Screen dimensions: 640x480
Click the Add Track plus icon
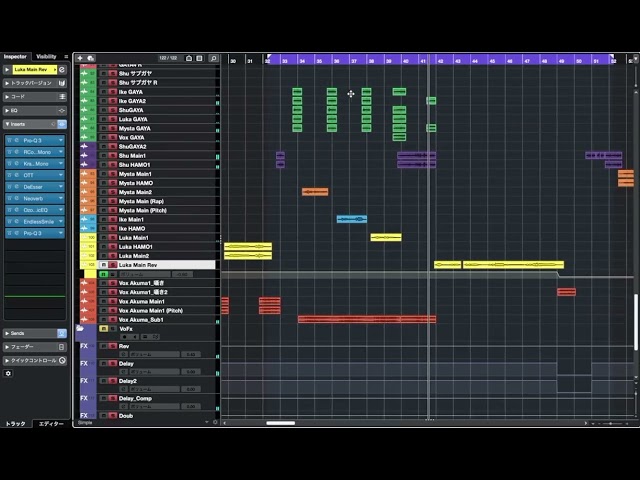point(80,58)
